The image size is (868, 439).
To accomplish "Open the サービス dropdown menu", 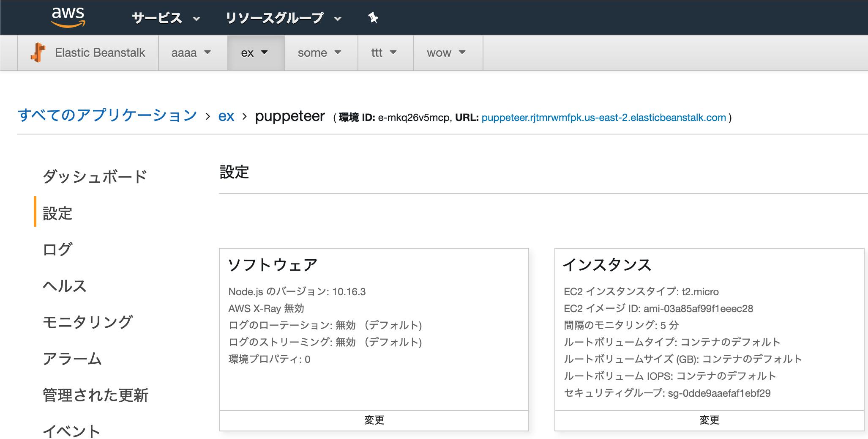I will click(166, 18).
